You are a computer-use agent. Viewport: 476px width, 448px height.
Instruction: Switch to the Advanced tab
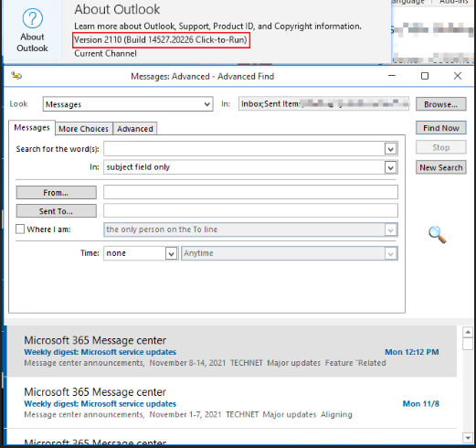pos(135,129)
